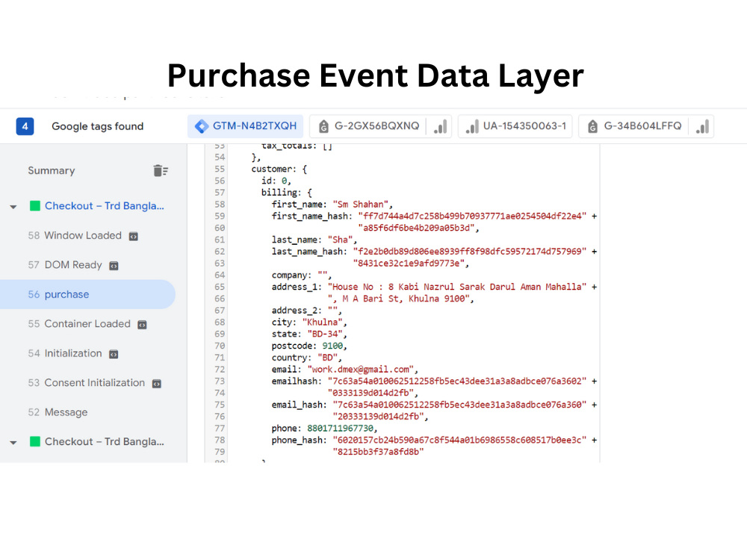Image resolution: width=747 pixels, height=560 pixels.
Task: Select the 53 Consent Initialization event
Action: tap(86, 383)
